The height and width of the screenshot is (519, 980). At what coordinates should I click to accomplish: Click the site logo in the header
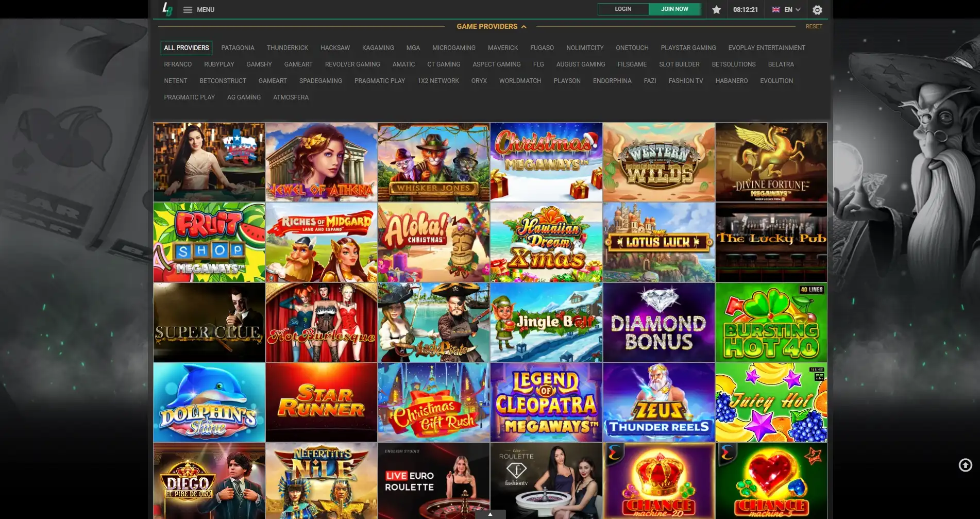pos(167,9)
